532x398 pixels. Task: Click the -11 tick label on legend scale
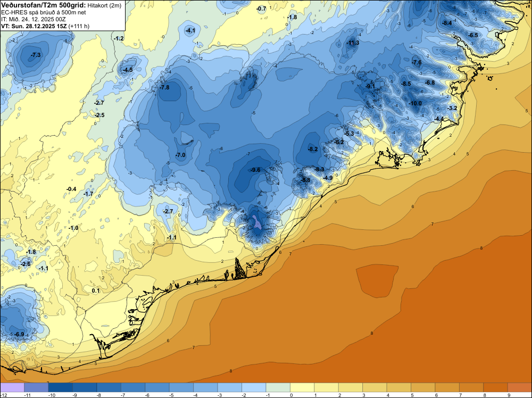[x=27, y=395]
